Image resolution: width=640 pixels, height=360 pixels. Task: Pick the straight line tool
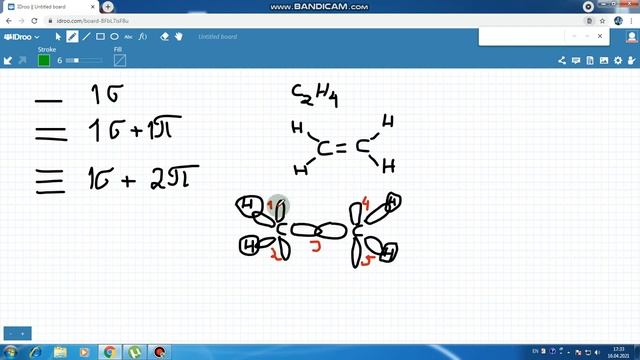(86, 37)
